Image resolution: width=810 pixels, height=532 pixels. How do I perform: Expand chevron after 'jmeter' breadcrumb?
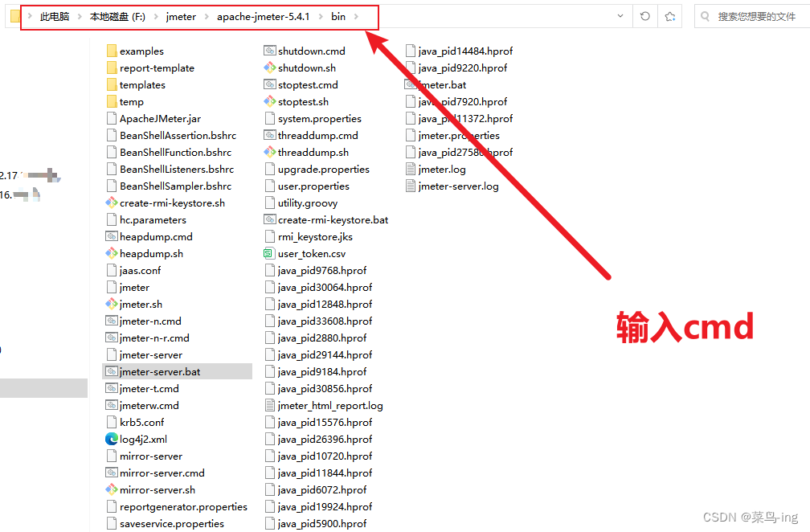[x=206, y=17]
